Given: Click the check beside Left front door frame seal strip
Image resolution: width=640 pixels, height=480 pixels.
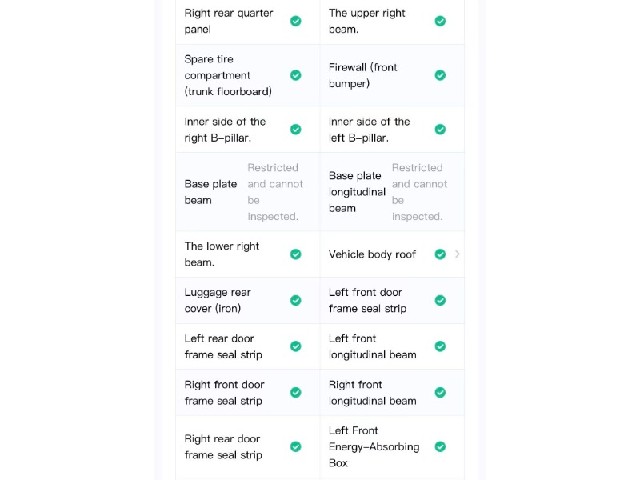Looking at the screenshot, I should point(440,300).
